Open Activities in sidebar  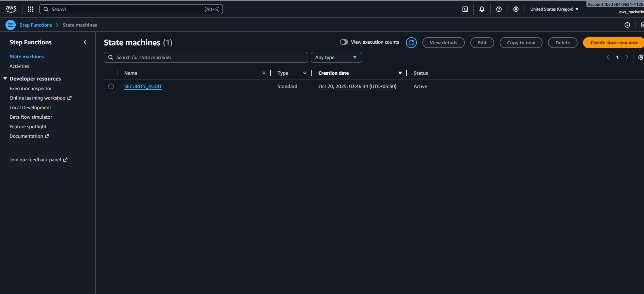pos(19,66)
